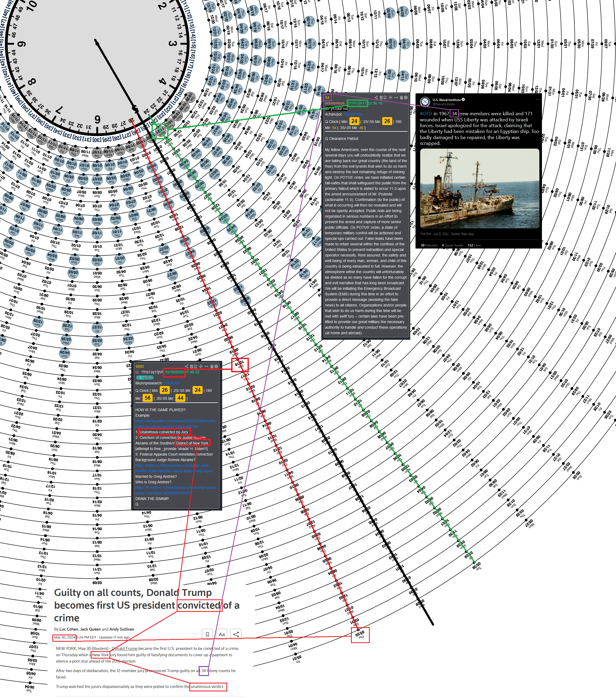Click the verified badge next to U.S. Naval Institute

coord(464,100)
